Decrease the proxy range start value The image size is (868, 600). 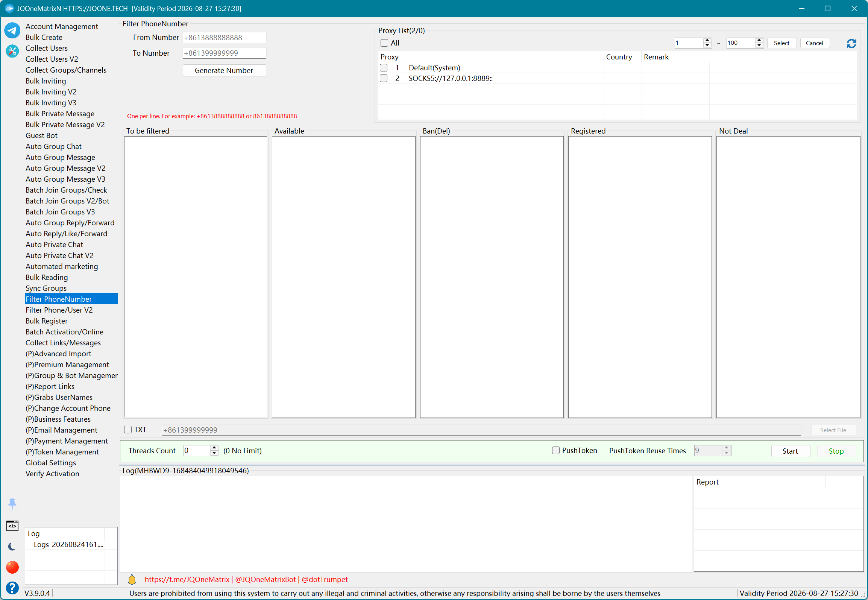click(x=707, y=46)
